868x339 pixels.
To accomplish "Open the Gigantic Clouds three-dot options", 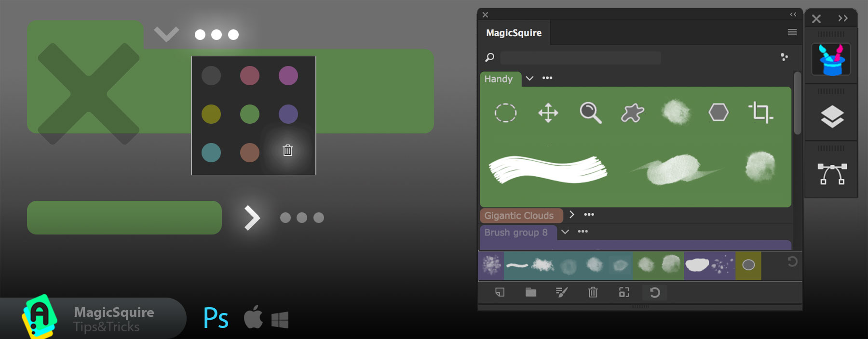I will 589,215.
